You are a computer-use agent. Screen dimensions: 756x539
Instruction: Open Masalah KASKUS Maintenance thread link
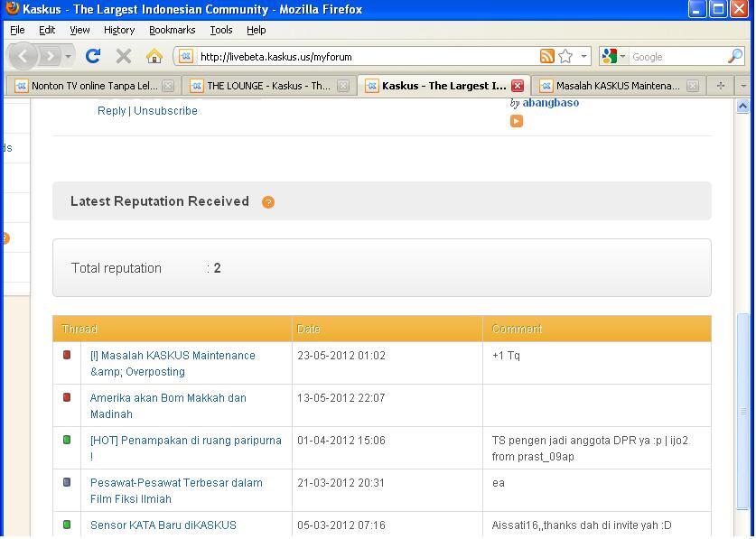[173, 364]
